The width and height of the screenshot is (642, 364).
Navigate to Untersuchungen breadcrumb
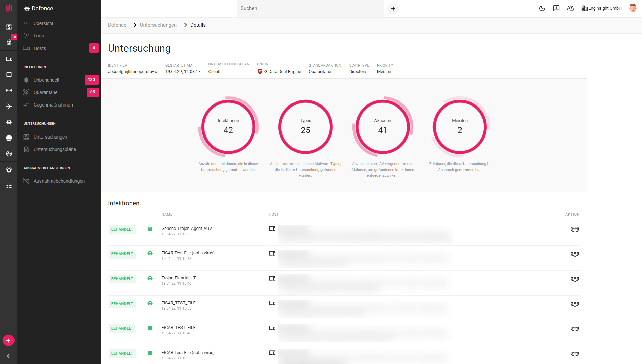click(158, 25)
